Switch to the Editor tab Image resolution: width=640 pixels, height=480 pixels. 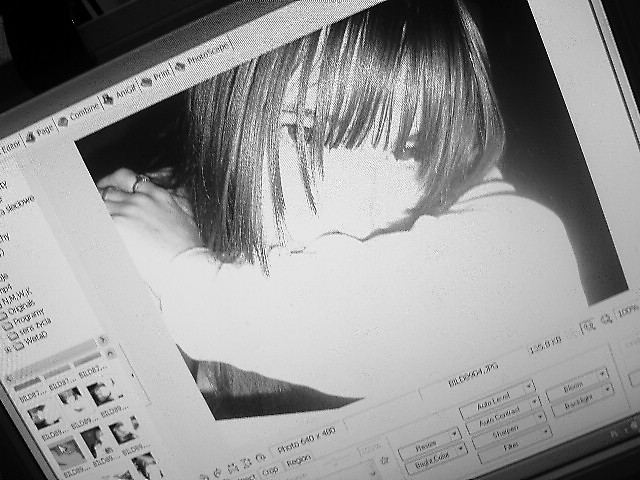point(9,149)
